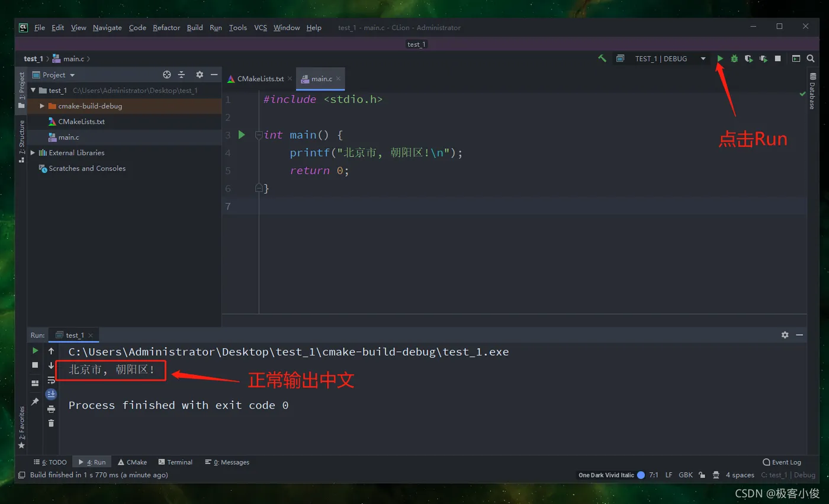Print the console output
The image size is (829, 504).
point(52,409)
